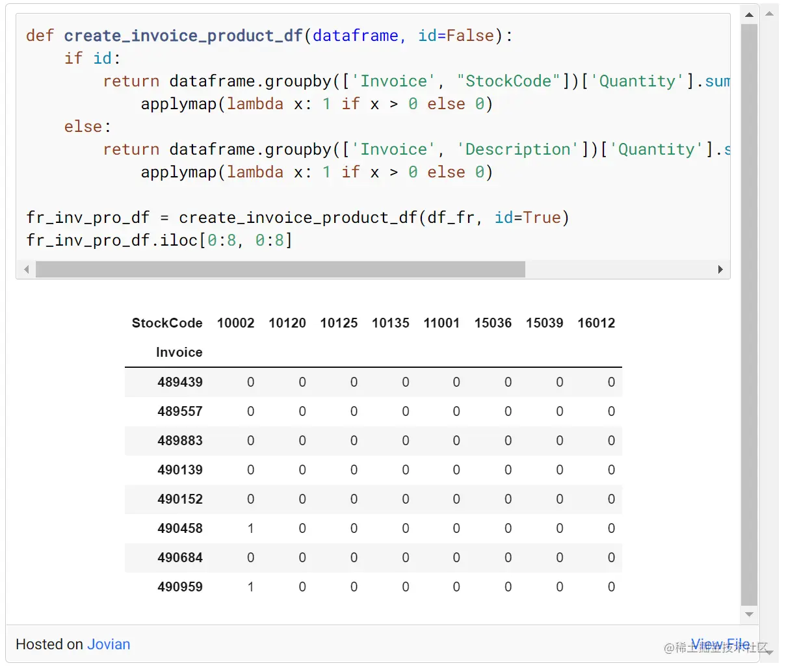The height and width of the screenshot is (672, 786).
Task: Click column header 11001
Action: 441,323
